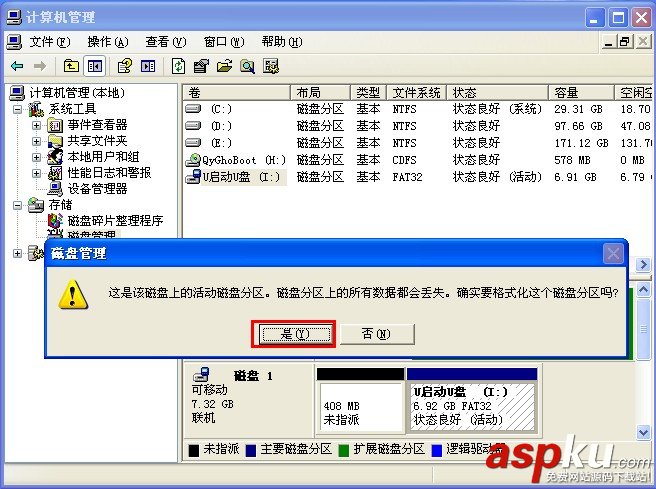Close the 磁盘管理 warning dialog
656x489 pixels.
(x=613, y=253)
